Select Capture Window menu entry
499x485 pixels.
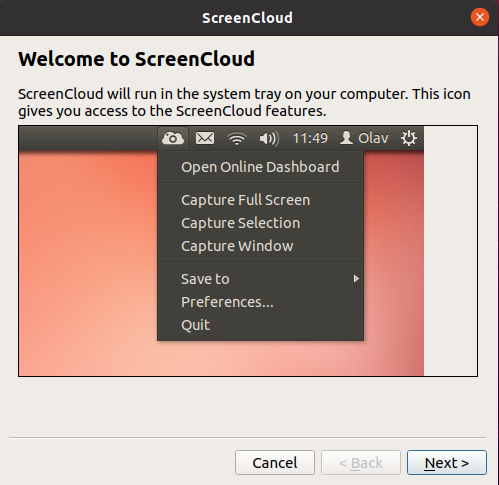pyautogui.click(x=260, y=246)
